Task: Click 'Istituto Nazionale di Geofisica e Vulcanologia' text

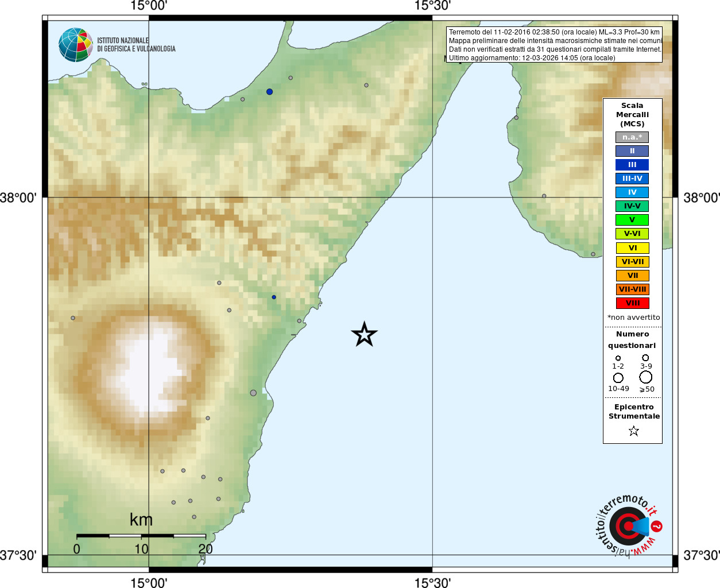Action: click(136, 45)
